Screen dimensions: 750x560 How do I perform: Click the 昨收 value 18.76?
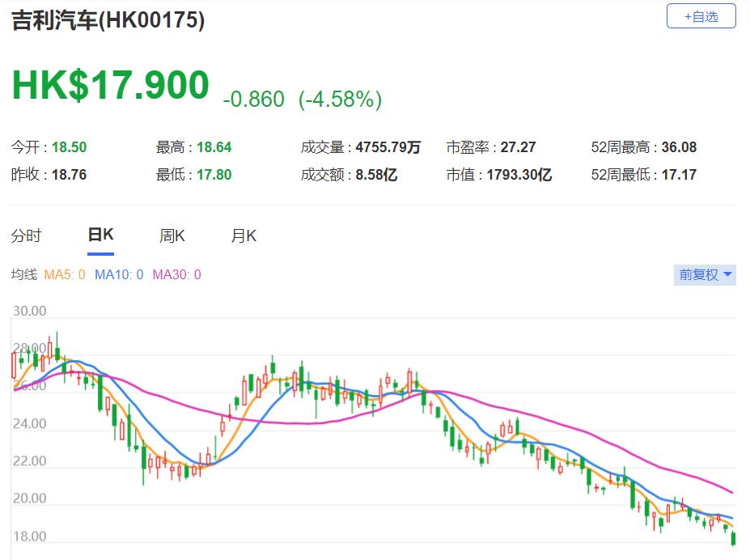[x=70, y=175]
